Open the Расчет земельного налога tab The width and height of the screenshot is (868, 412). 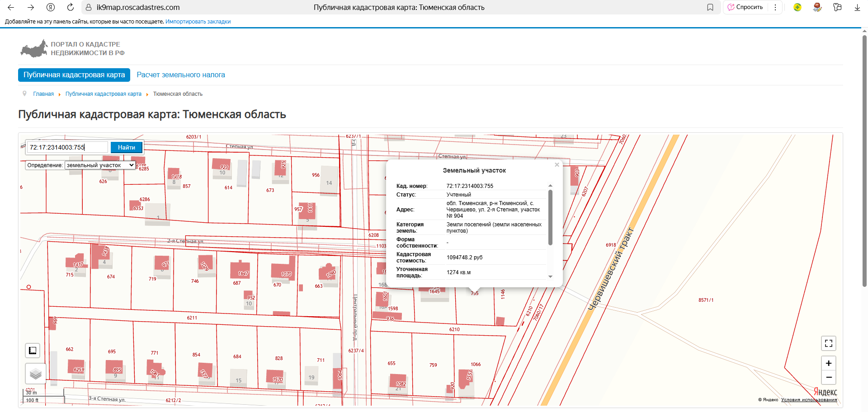(181, 75)
